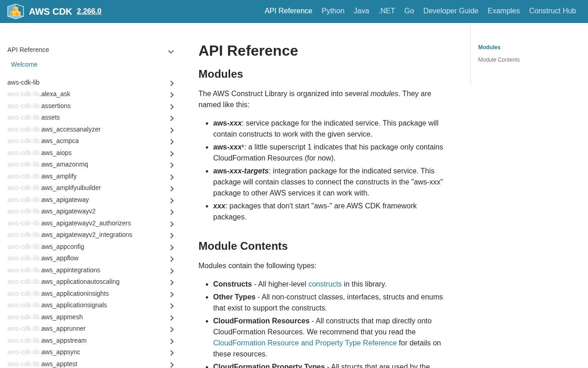The height and width of the screenshot is (368, 588).
Task: Expand the aws_amazonmq chevron
Action: (172, 165)
